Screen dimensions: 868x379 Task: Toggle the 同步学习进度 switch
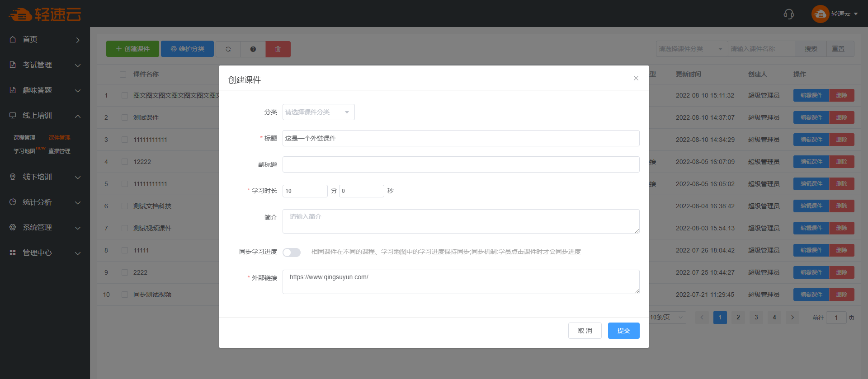292,252
